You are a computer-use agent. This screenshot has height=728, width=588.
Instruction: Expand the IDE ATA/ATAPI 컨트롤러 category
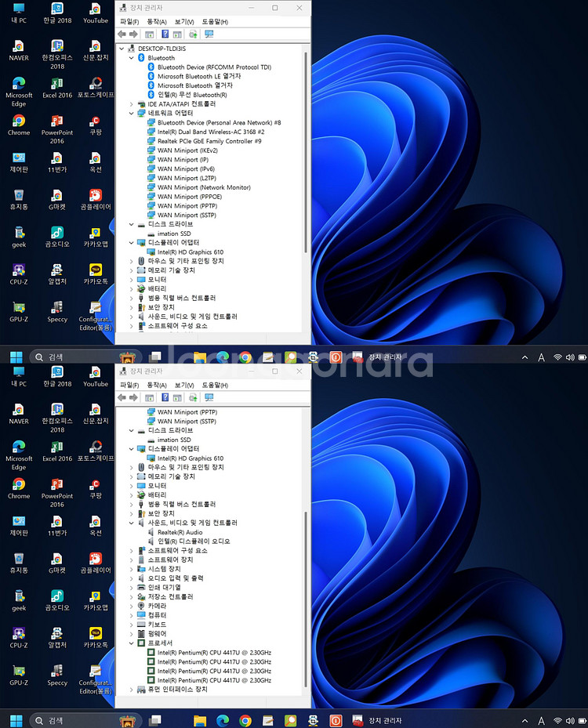tap(132, 104)
